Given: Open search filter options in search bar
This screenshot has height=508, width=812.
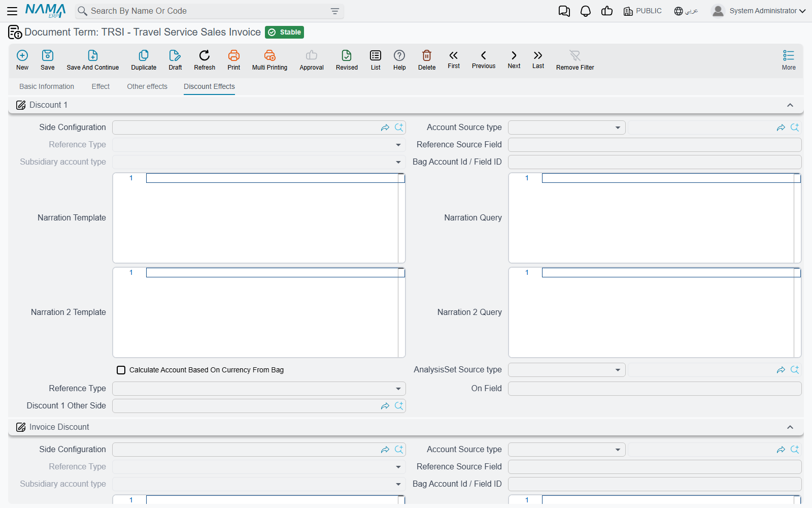Looking at the screenshot, I should tap(335, 11).
